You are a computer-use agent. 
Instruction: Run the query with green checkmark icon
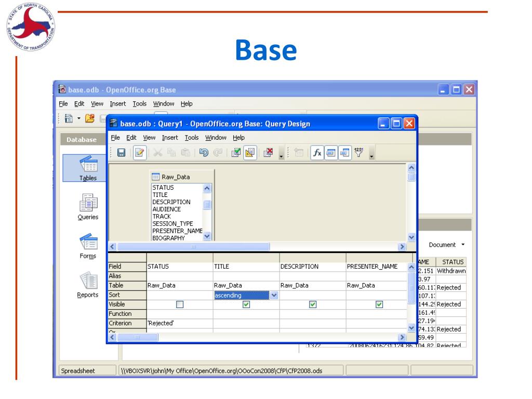[236, 153]
